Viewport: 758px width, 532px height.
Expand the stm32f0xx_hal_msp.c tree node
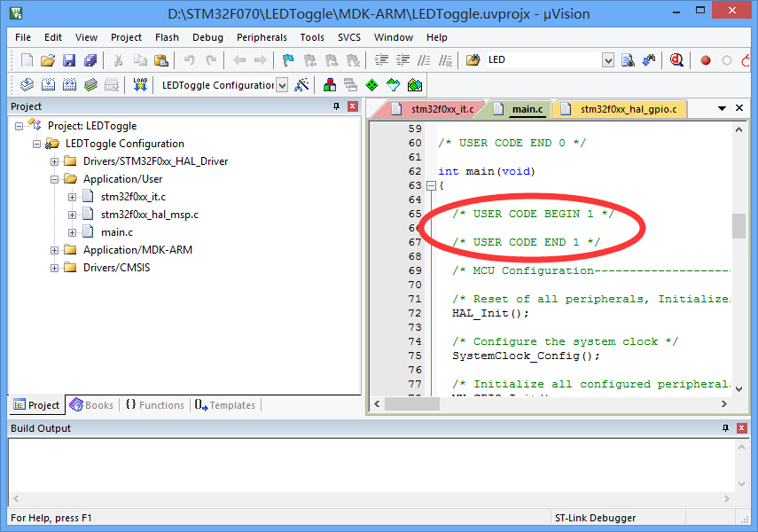(72, 215)
